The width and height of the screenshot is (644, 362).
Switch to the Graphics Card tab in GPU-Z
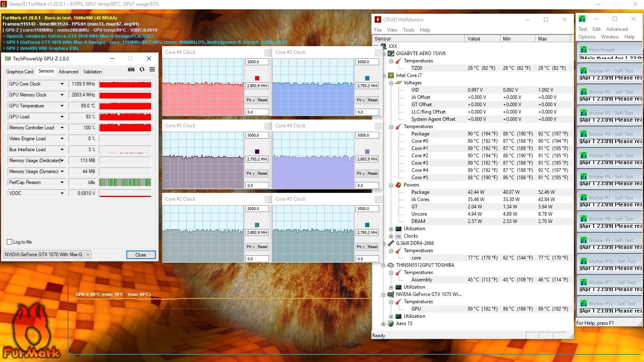[x=20, y=72]
